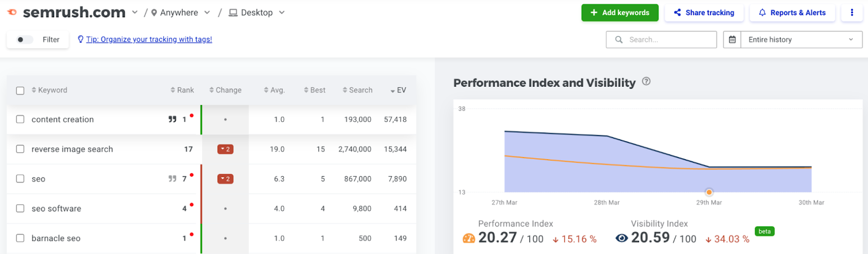Click featured snippet quote icon for seo
Image resolution: width=868 pixels, height=254 pixels.
point(173,179)
